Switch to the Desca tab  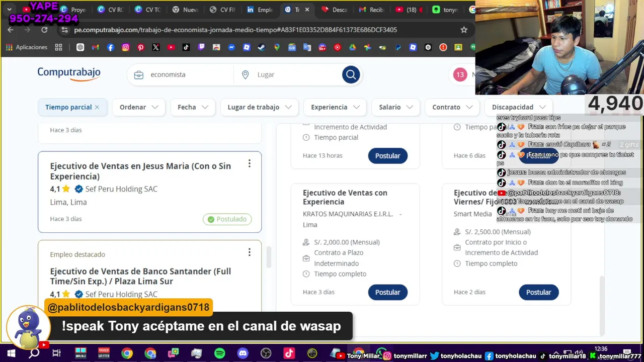point(334,10)
